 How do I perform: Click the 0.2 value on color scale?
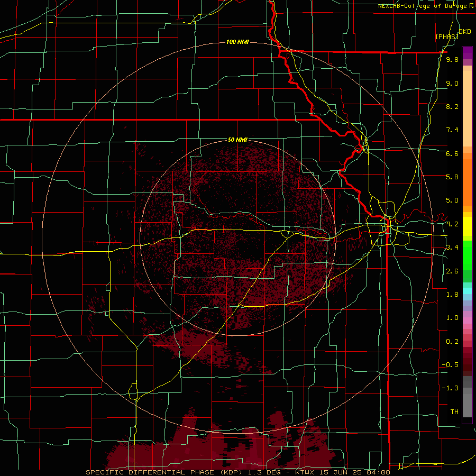click(452, 342)
